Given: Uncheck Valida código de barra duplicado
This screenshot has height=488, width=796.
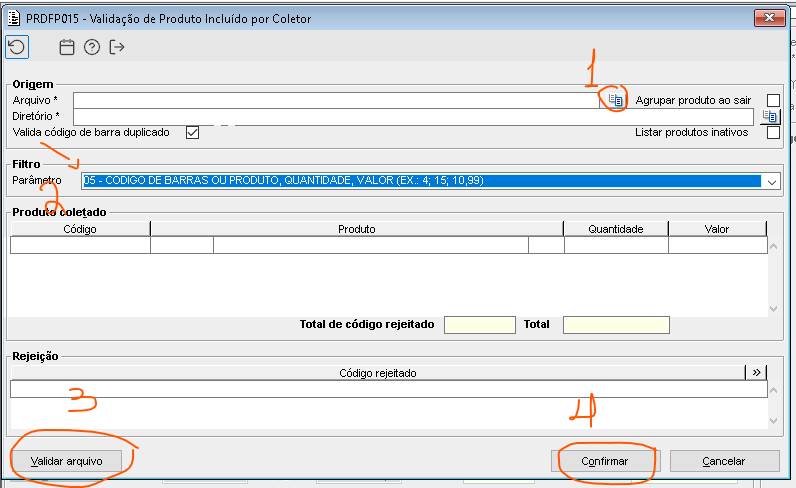Looking at the screenshot, I should [193, 132].
